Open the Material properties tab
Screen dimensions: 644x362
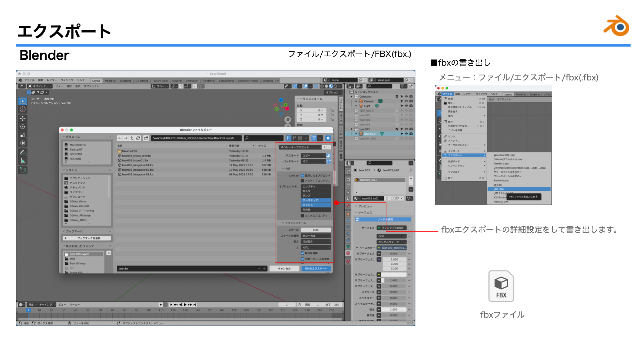click(348, 253)
